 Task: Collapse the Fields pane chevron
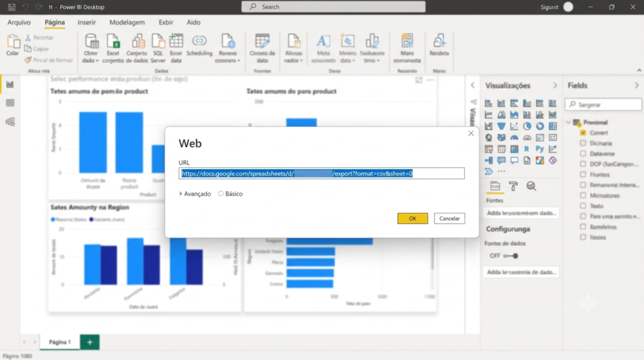636,86
